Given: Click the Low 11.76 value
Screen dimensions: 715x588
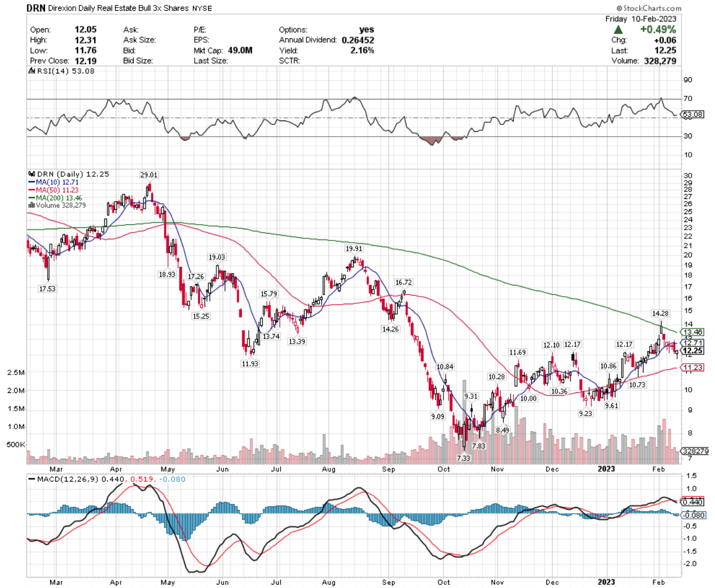Looking at the screenshot, I should [x=85, y=50].
